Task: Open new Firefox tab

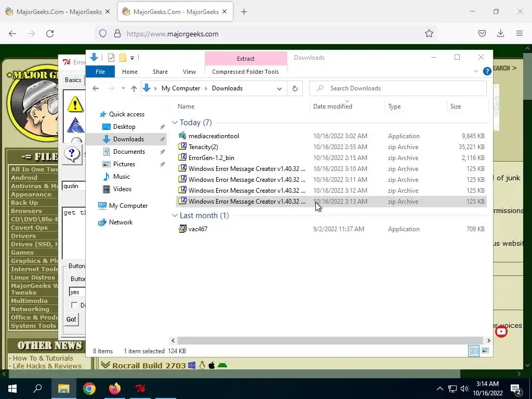Action: (244, 12)
